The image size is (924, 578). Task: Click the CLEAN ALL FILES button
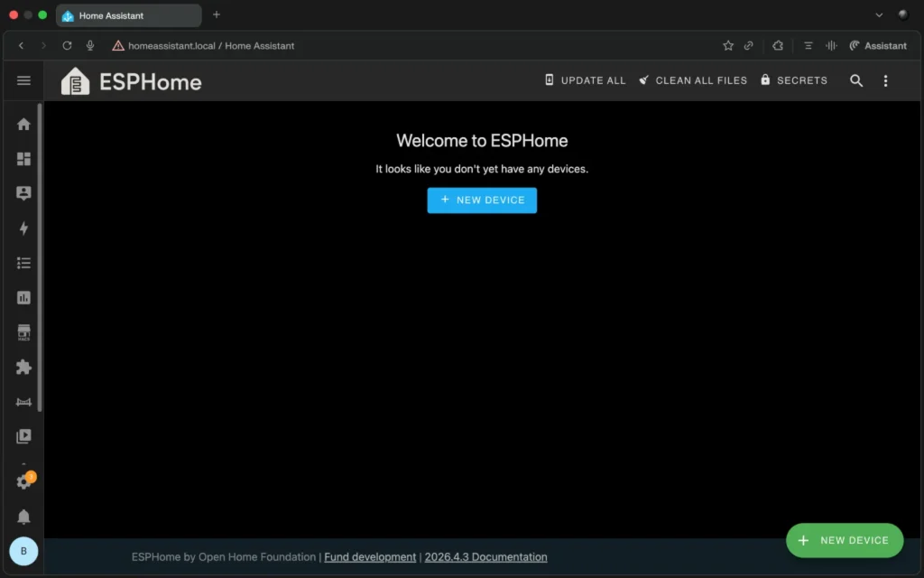pos(693,80)
